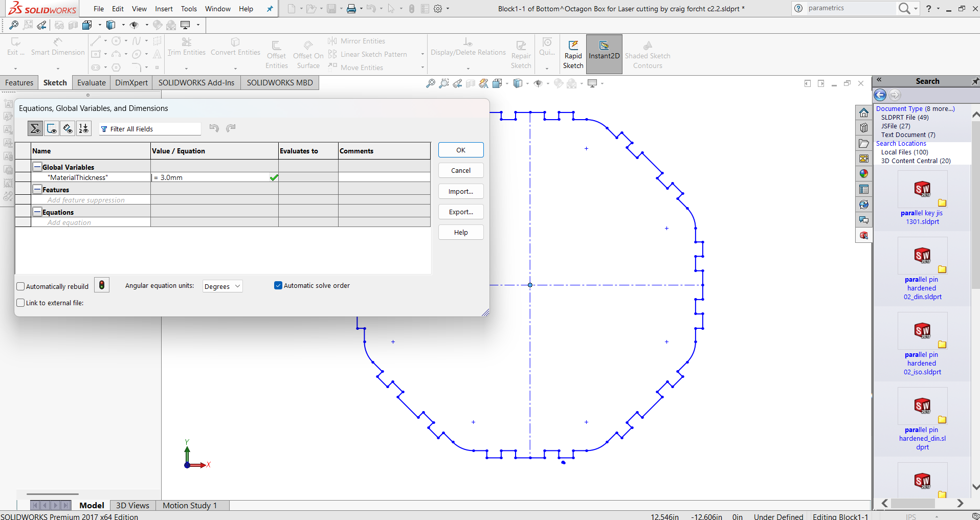Switch to Dimension View icon

pyautogui.click(x=68, y=128)
